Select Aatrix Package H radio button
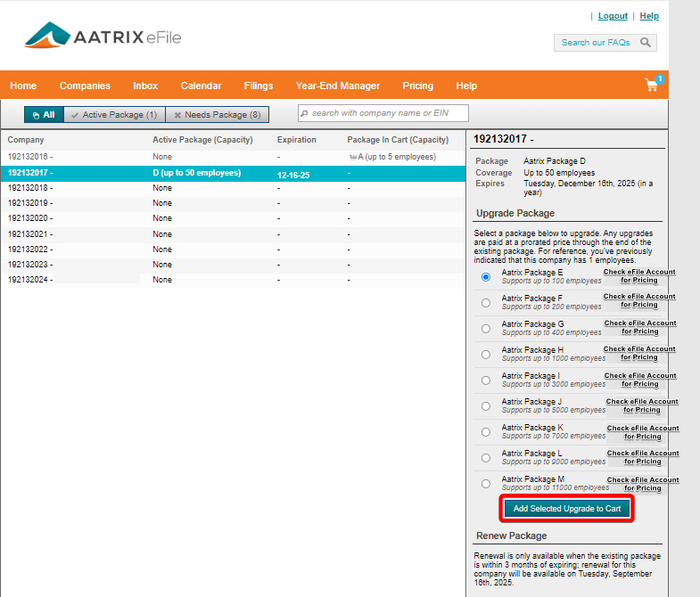Viewport: 700px width, 597px height. click(486, 355)
